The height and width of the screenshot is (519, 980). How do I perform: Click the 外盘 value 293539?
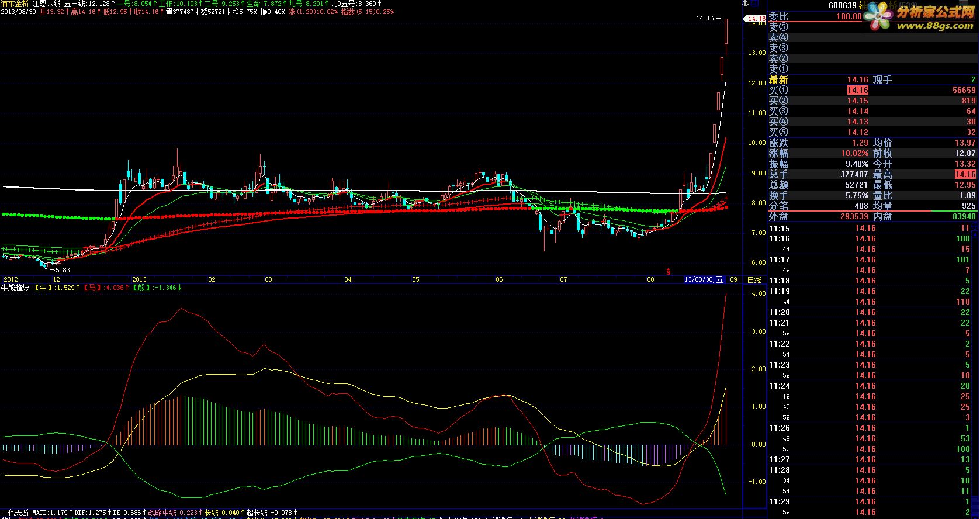pos(854,216)
